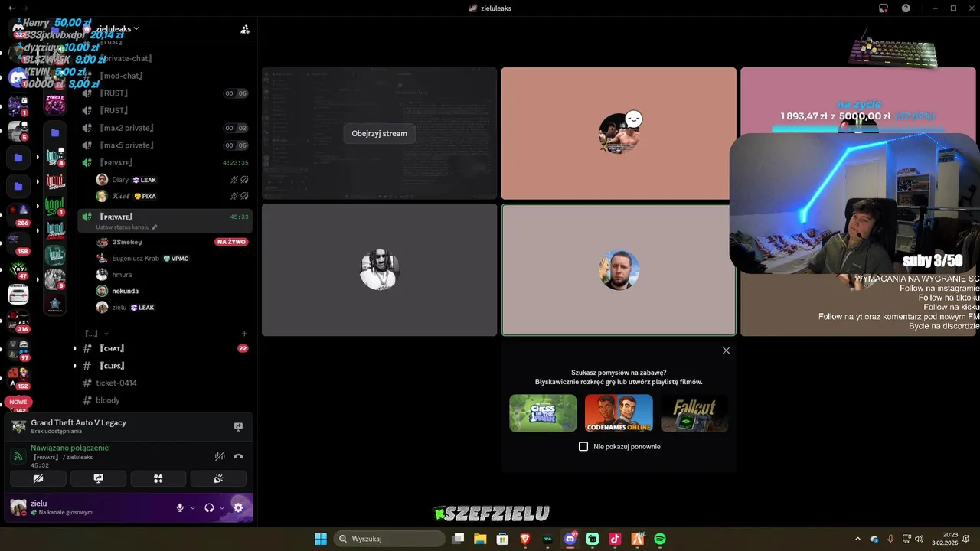Check 'Nie pokazuj ponownie' checkbox
980x551 pixels.
click(583, 446)
